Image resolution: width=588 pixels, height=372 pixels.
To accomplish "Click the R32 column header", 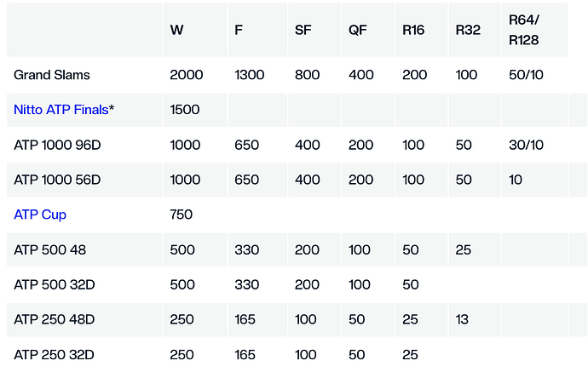I will point(468,30).
